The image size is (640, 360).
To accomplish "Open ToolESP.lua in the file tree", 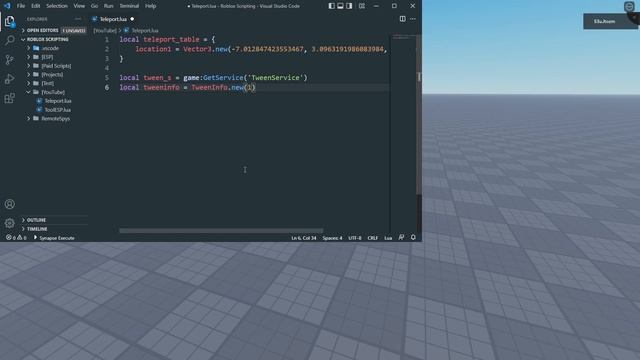I will tap(58, 110).
